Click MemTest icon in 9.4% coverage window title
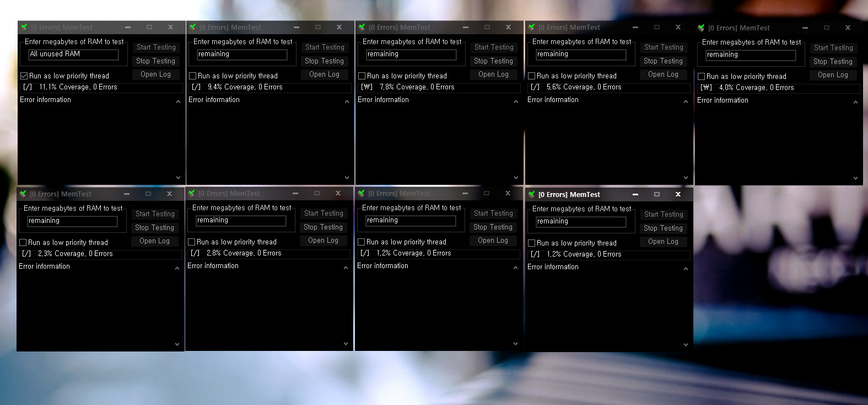 (x=192, y=27)
